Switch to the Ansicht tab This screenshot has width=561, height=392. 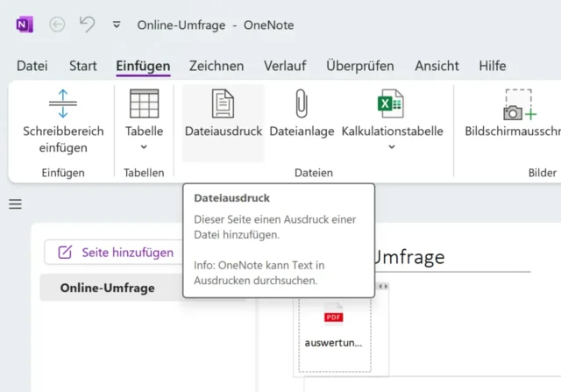pos(437,66)
